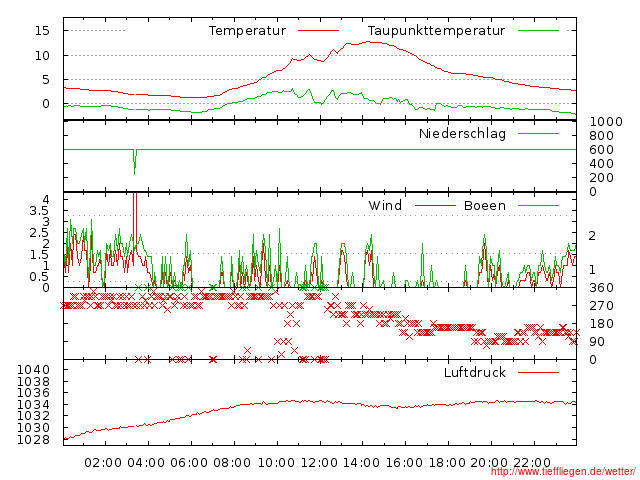Click the 1038 pressure axis value
Viewport: 640px width, 480px height.
[x=33, y=382]
